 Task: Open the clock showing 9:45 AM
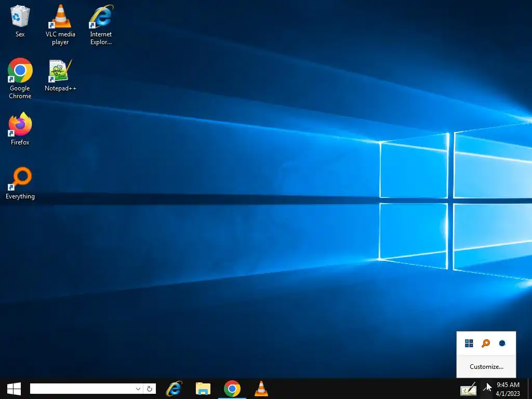click(x=508, y=389)
